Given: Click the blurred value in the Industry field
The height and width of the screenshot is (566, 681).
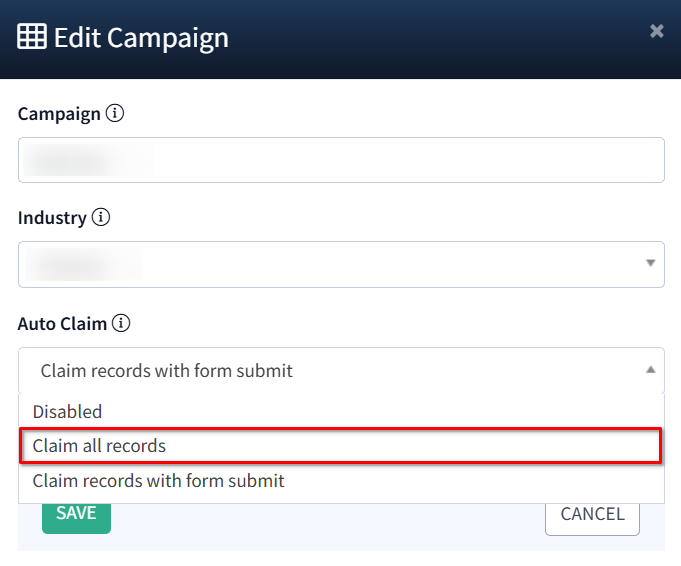Looking at the screenshot, I should (x=85, y=264).
